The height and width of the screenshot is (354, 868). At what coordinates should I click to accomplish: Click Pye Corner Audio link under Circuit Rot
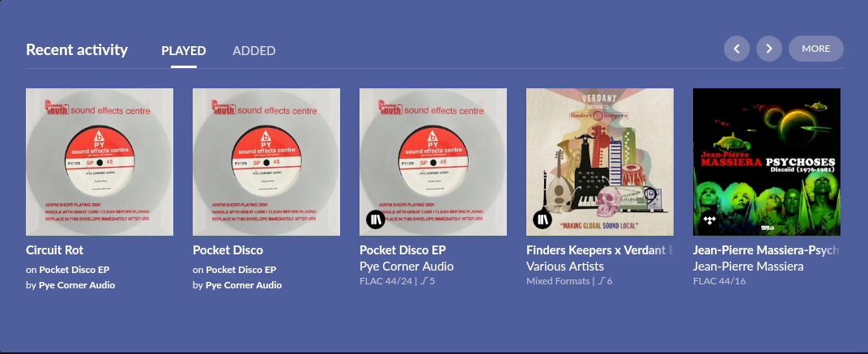point(77,285)
